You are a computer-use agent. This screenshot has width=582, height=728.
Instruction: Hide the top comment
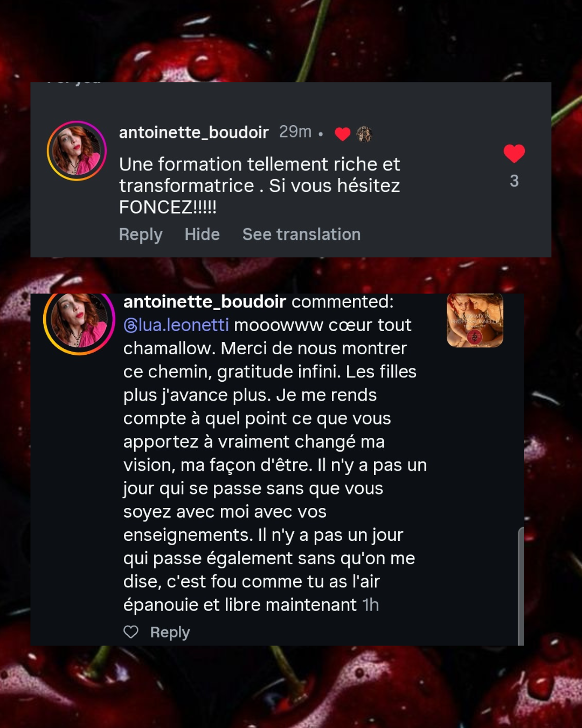(x=202, y=235)
